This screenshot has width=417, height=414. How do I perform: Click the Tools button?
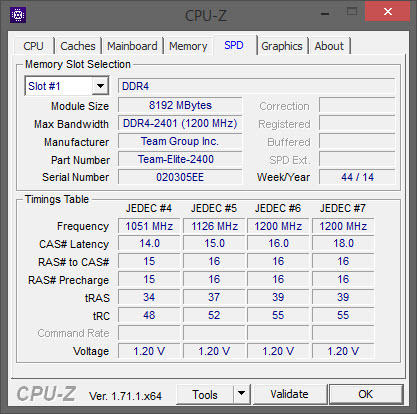(205, 395)
